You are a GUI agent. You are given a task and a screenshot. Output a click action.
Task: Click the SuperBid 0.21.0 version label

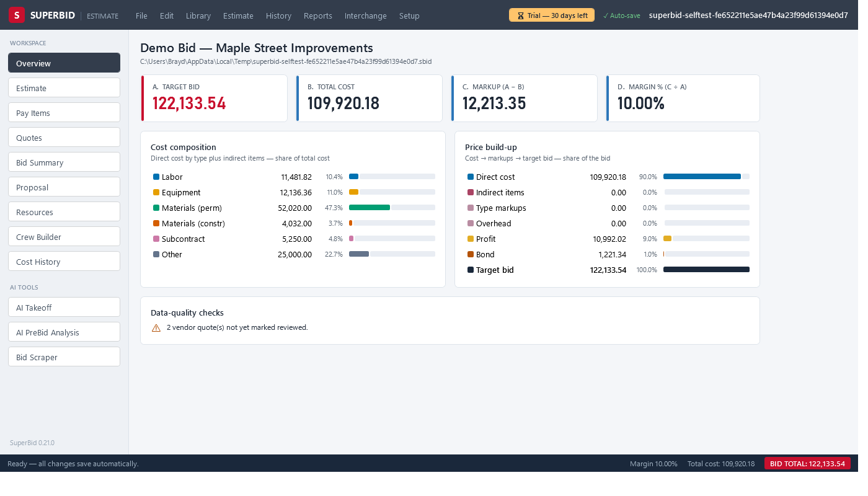(x=32, y=443)
